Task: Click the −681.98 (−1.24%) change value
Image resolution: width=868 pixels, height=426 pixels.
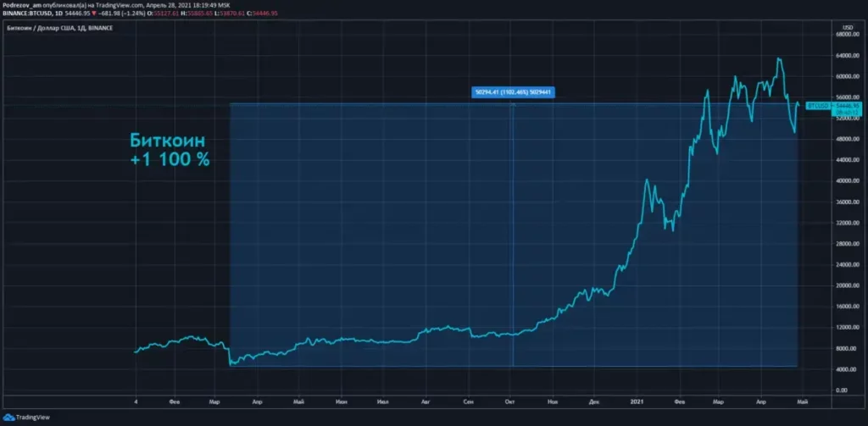Action: tap(120, 12)
